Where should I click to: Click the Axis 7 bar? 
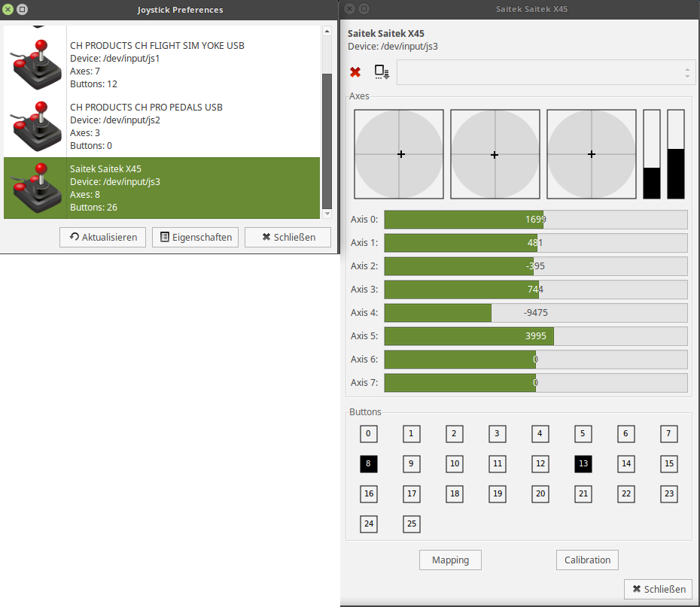point(536,383)
